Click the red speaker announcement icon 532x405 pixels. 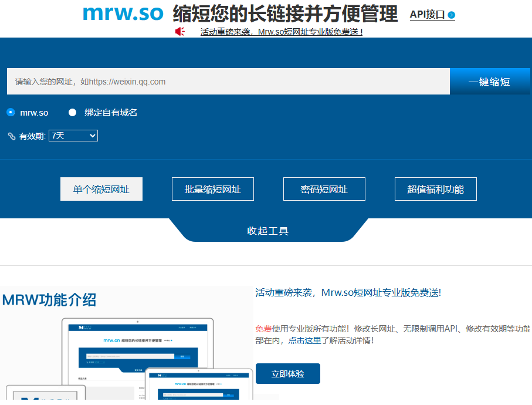[180, 32]
